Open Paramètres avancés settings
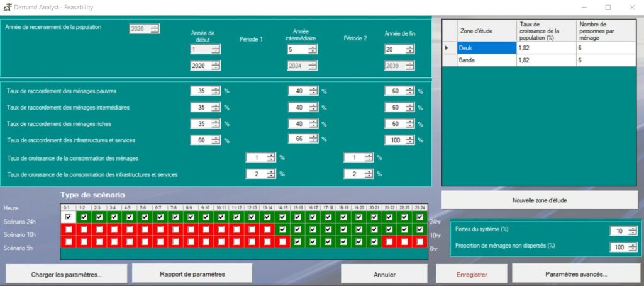This screenshot has height=286, width=644. (x=575, y=274)
